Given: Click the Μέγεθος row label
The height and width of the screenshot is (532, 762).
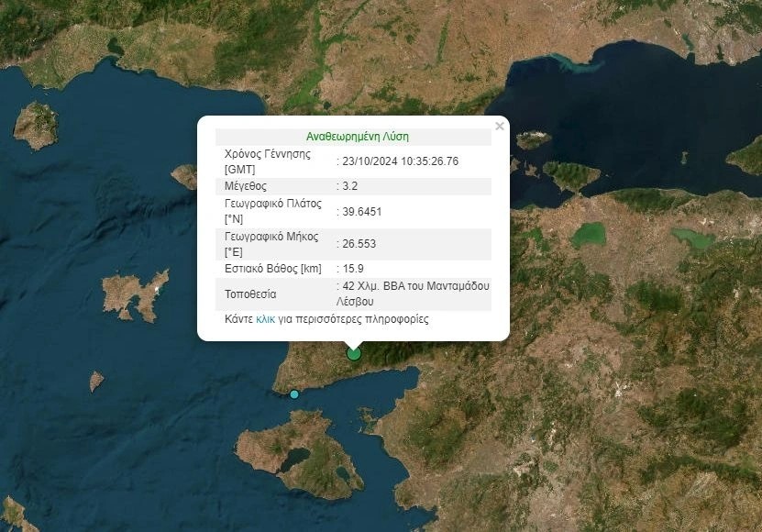Looking at the screenshot, I should tap(246, 186).
